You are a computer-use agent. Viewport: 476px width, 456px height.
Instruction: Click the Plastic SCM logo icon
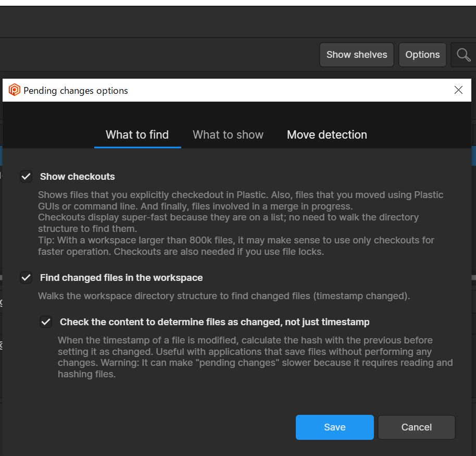[x=14, y=90]
